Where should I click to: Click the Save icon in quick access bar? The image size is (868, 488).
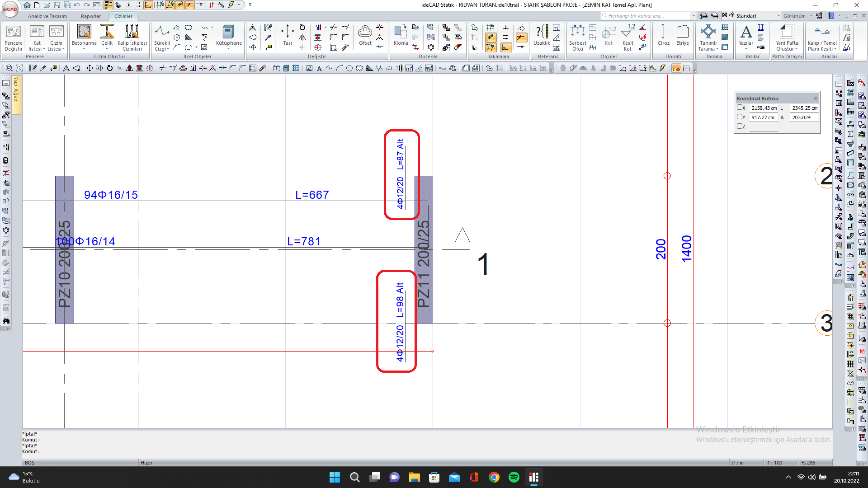[x=57, y=5]
